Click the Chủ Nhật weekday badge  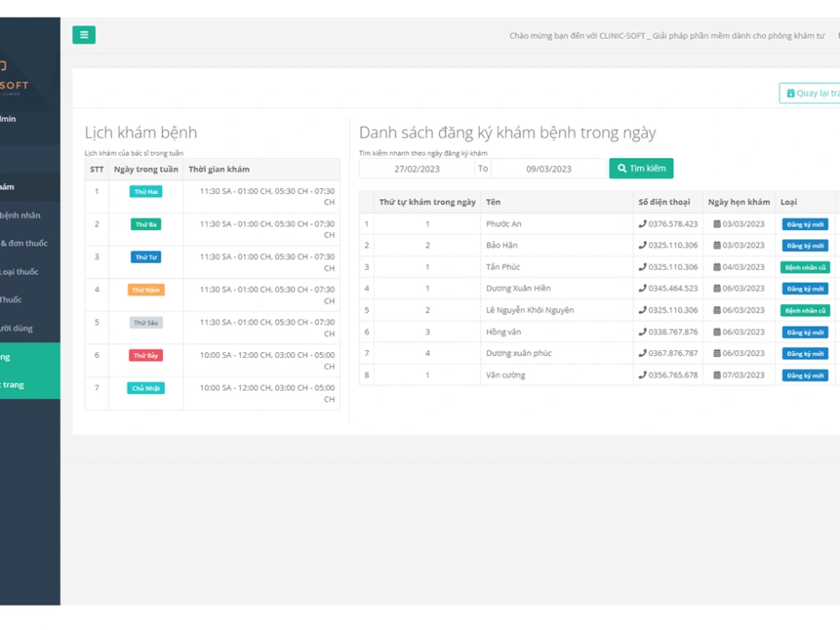[144, 388]
